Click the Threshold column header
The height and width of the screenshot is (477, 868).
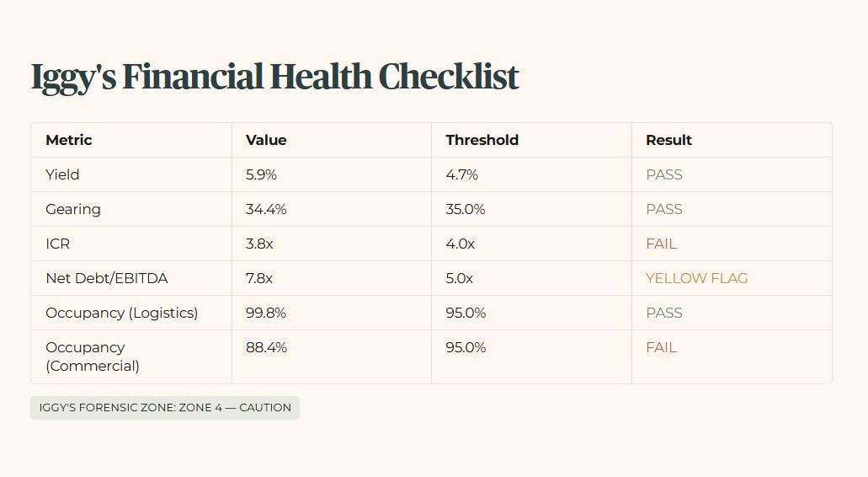[x=482, y=140]
